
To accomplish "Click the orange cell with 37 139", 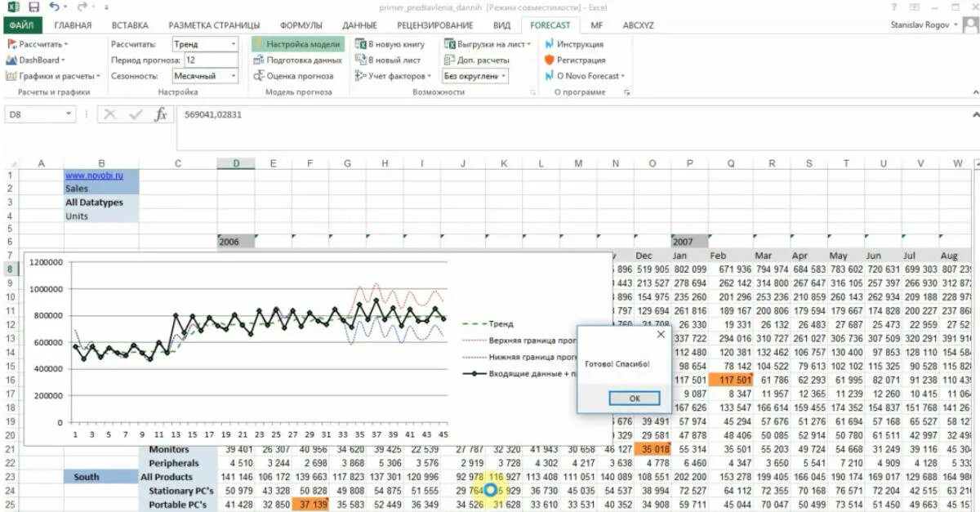I will coord(310,505).
